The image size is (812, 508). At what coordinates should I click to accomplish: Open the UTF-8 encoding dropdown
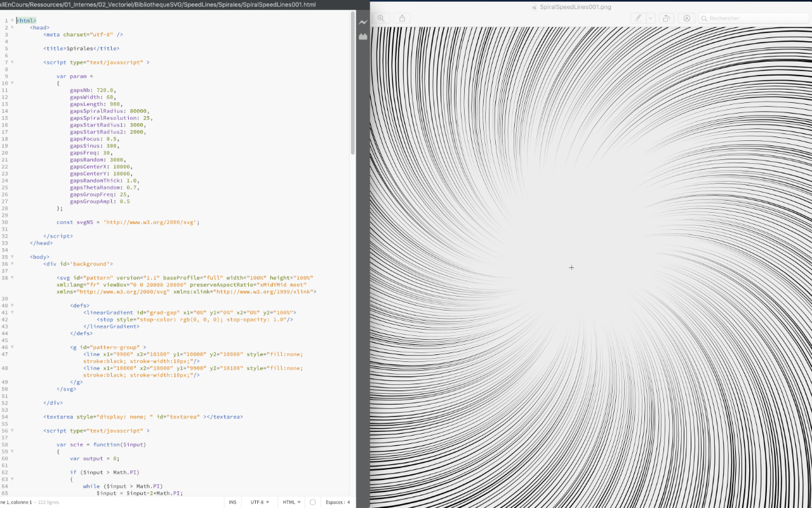260,502
